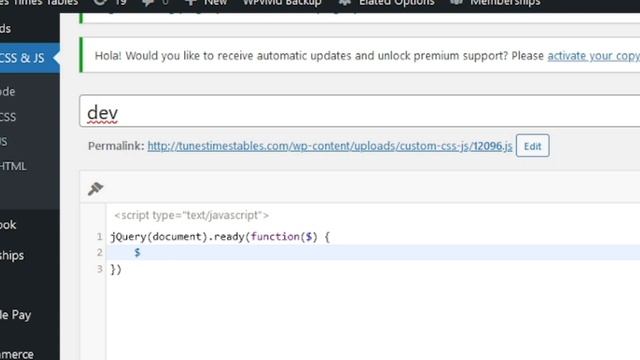Open WPvivid Backup from admin bar
Viewport: 640px width, 360px height.
(x=282, y=2)
